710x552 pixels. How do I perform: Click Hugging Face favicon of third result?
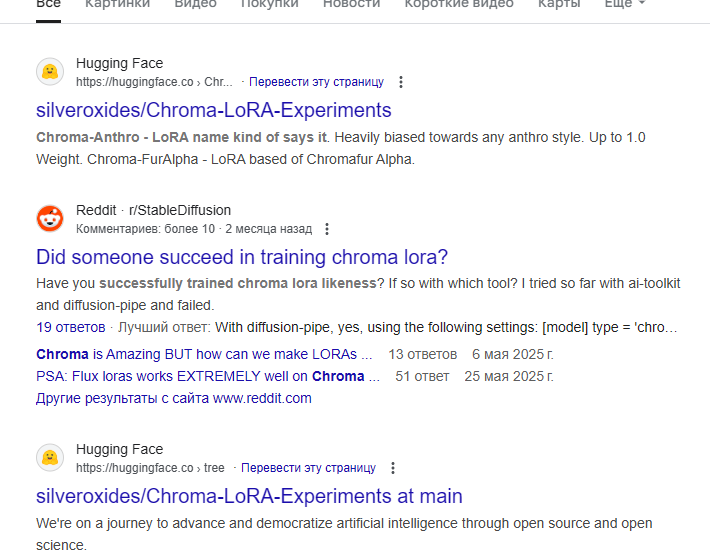[50, 458]
